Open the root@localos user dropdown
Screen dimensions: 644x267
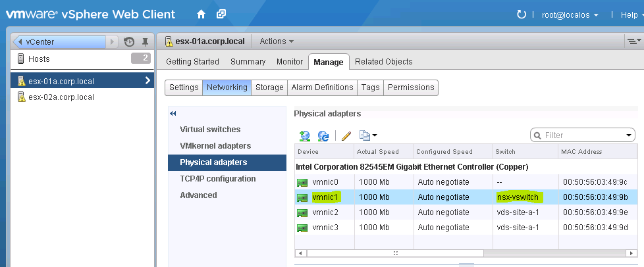click(570, 15)
